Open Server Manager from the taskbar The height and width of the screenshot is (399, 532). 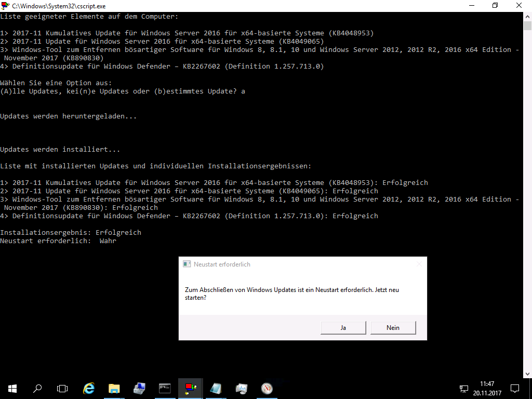(x=139, y=388)
